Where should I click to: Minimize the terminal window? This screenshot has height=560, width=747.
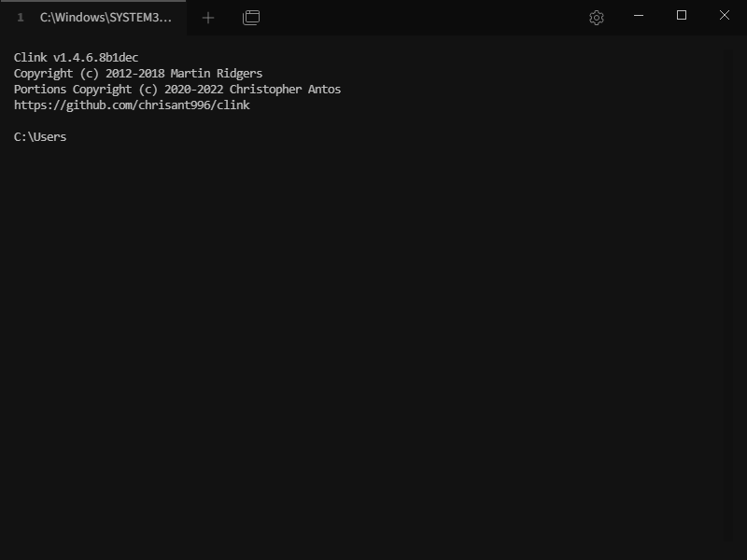click(639, 16)
